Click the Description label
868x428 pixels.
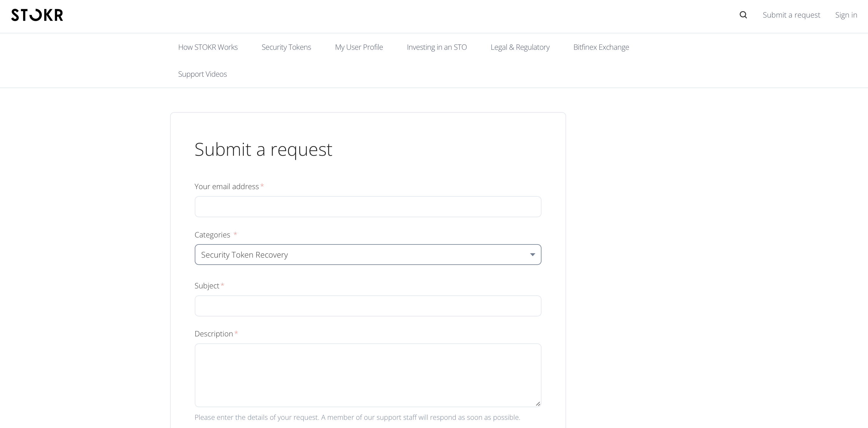click(x=213, y=334)
